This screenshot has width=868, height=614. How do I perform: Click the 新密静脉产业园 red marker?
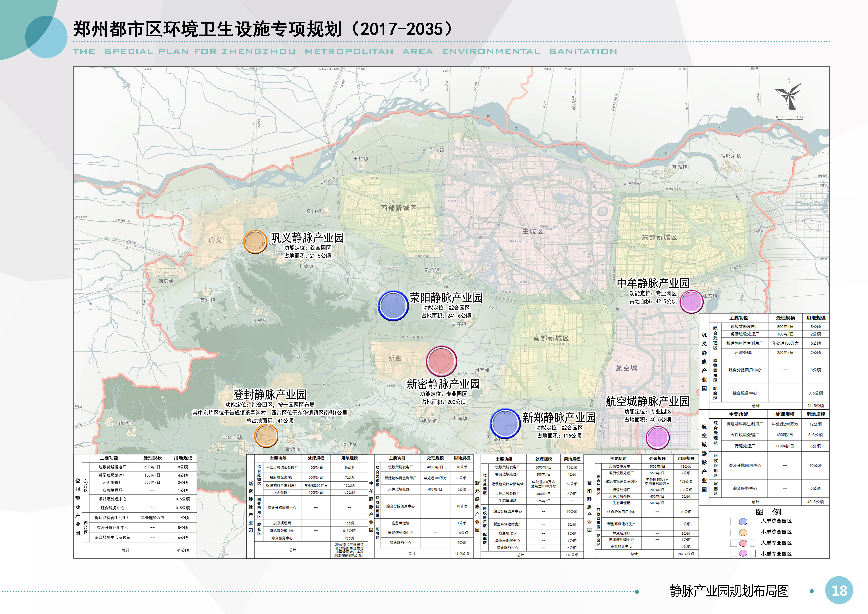coord(442,361)
